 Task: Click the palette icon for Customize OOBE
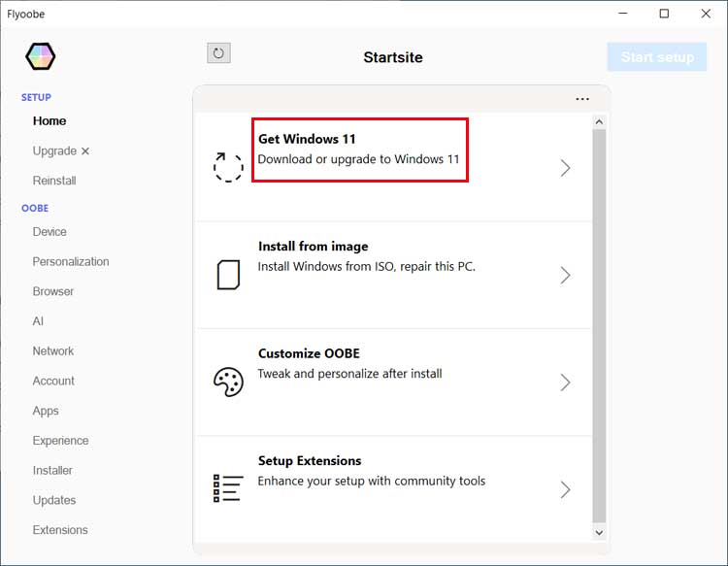228,382
